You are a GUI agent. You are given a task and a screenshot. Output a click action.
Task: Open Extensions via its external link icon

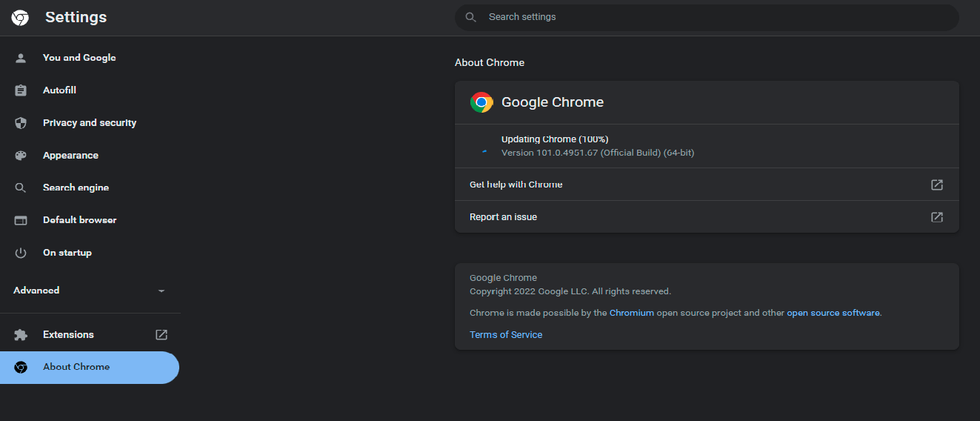tap(161, 335)
